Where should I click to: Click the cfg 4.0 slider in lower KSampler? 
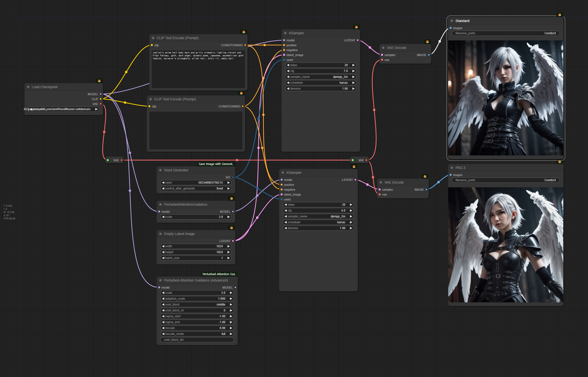[x=318, y=211]
